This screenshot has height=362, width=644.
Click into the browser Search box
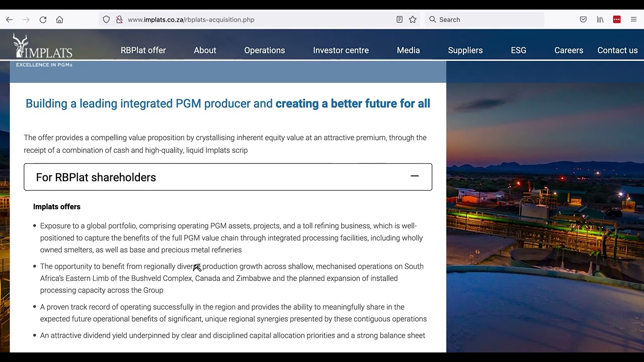click(x=485, y=20)
